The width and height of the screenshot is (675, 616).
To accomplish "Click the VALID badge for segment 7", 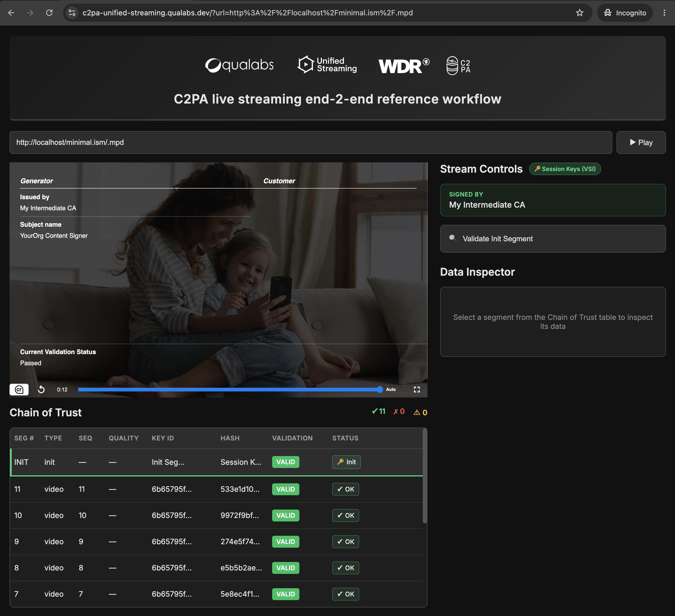I will tap(286, 594).
